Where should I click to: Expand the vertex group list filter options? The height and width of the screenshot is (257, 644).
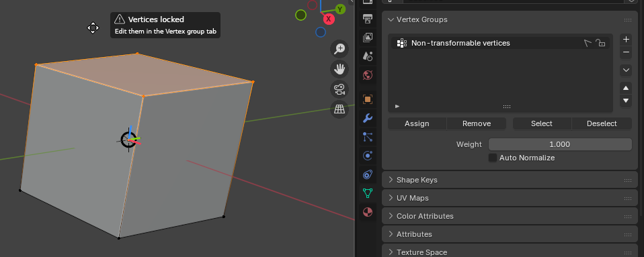point(397,106)
